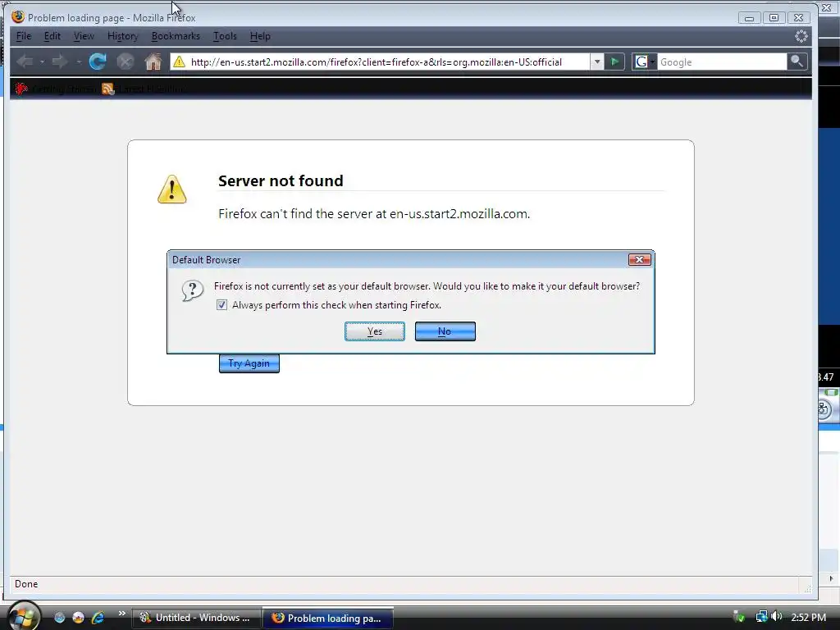
Task: Click Yes to set Firefox as default
Action: coord(374,331)
